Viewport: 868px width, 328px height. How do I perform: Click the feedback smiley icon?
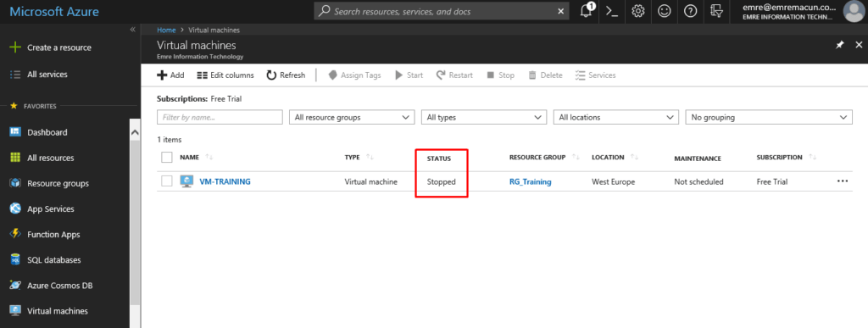[664, 11]
